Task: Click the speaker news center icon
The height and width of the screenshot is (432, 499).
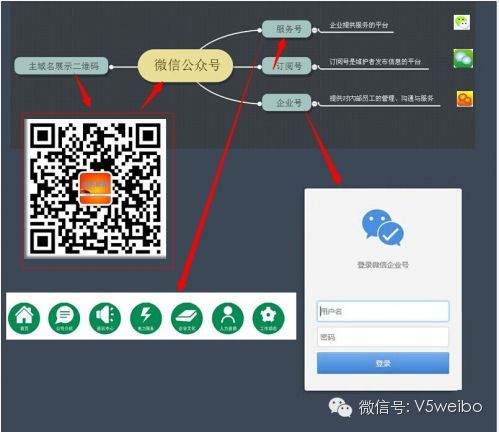Action: click(x=105, y=318)
